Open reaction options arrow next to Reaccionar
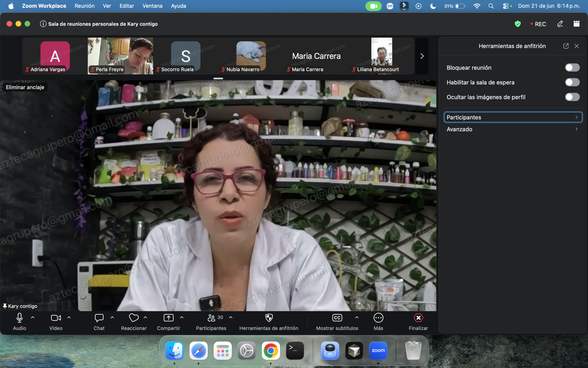588x368 pixels. (x=146, y=317)
